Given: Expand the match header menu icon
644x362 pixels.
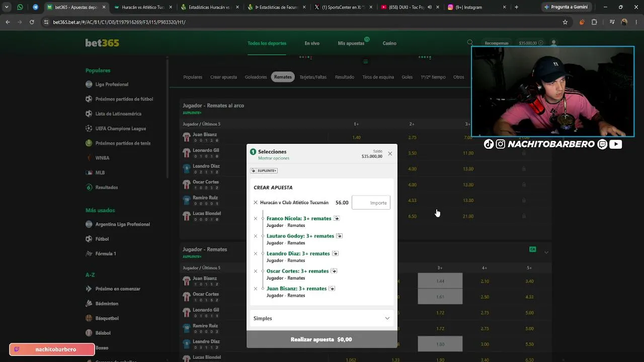Looking at the screenshot, I should pos(365,62).
